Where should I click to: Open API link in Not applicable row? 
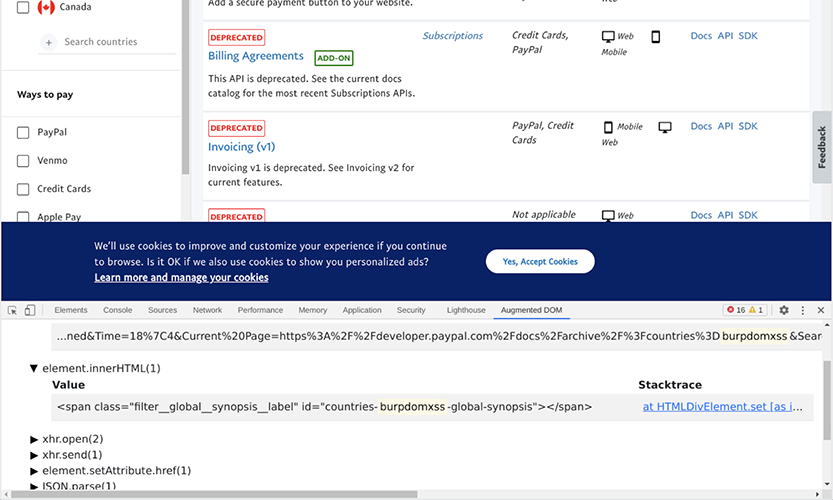pyautogui.click(x=725, y=215)
